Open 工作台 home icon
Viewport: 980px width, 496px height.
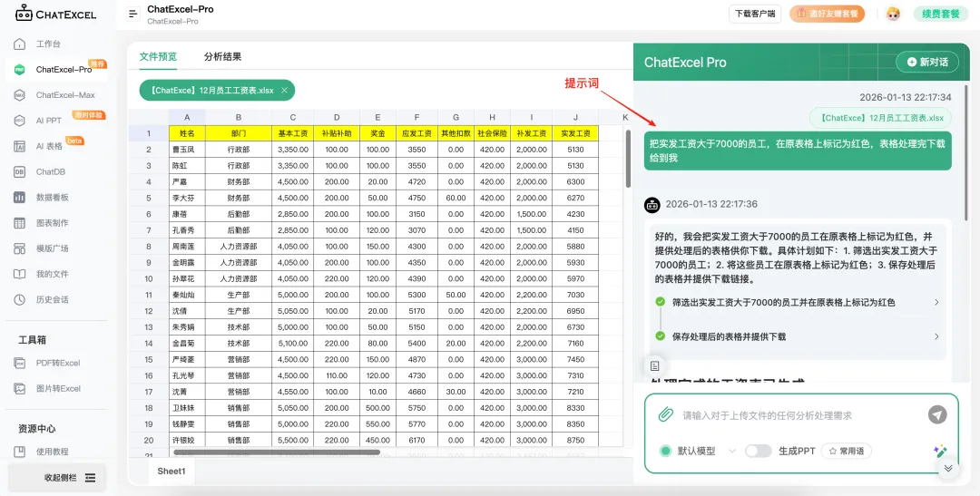tap(20, 44)
